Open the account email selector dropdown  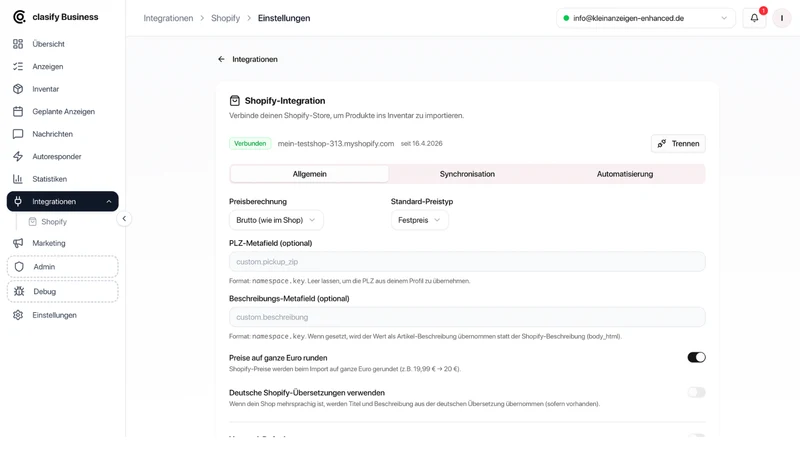(x=645, y=18)
